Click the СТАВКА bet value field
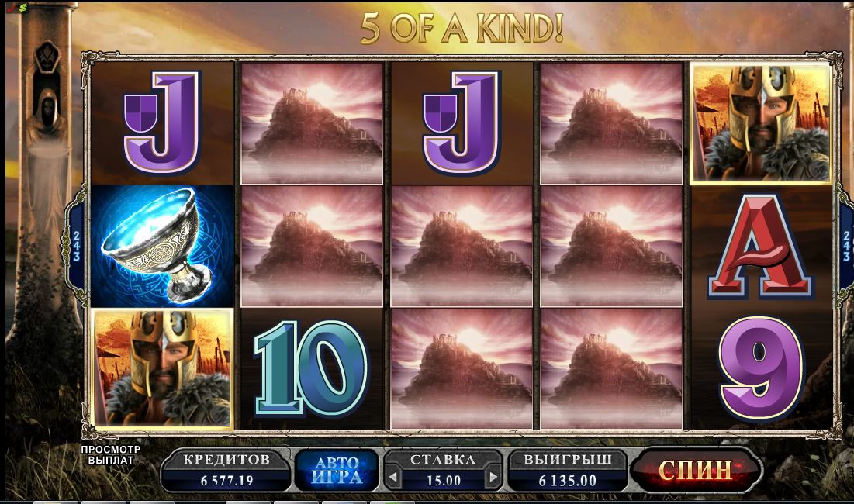This screenshot has width=854, height=504. (443, 480)
